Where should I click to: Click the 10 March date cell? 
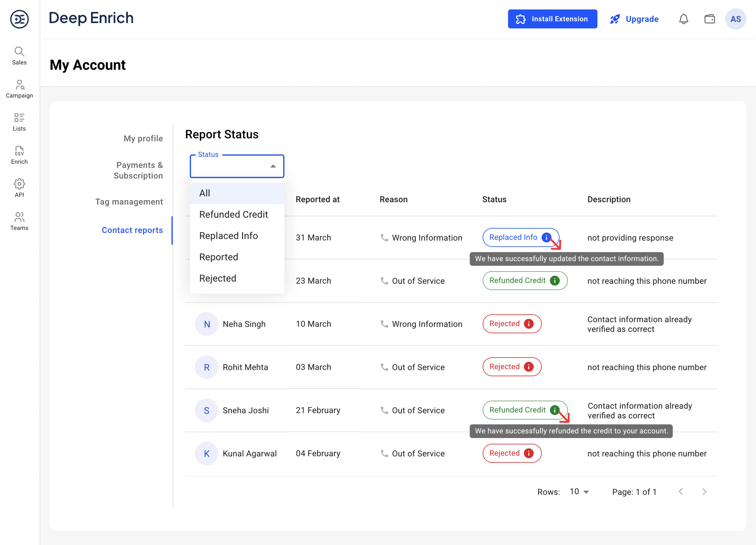coord(314,324)
